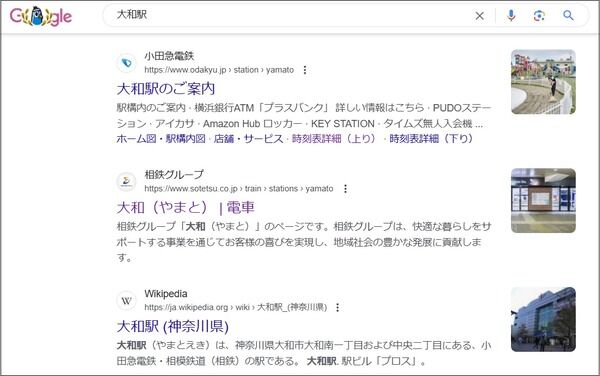Click the magnifying glass search button
This screenshot has height=376, width=600.
point(568,15)
